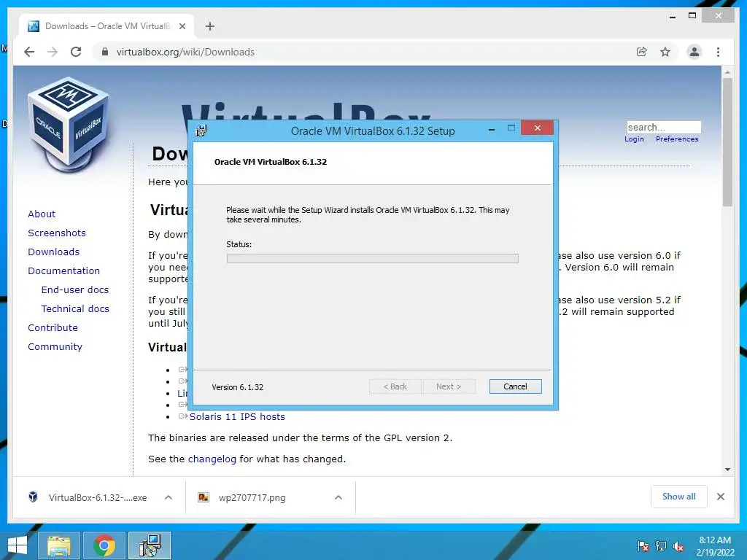Click the muted volume tray icon
The width and height of the screenshot is (747, 560).
pyautogui.click(x=678, y=546)
